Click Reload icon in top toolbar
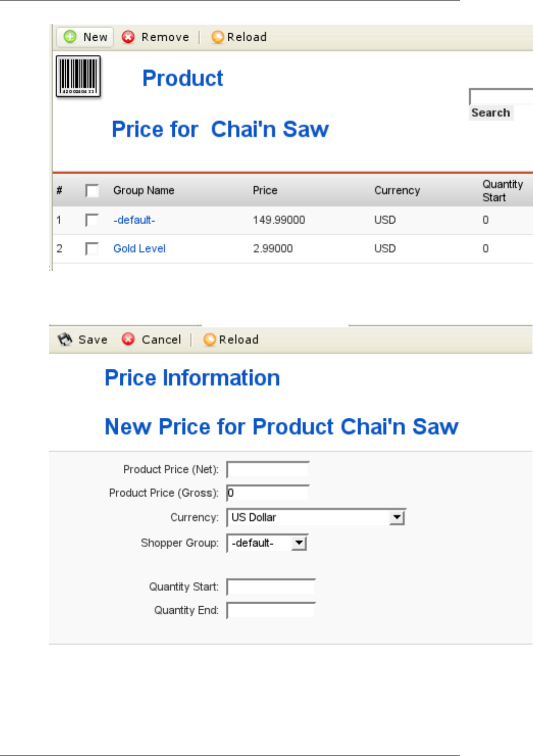Image resolution: width=533 pixels, height=756 pixels. click(218, 37)
